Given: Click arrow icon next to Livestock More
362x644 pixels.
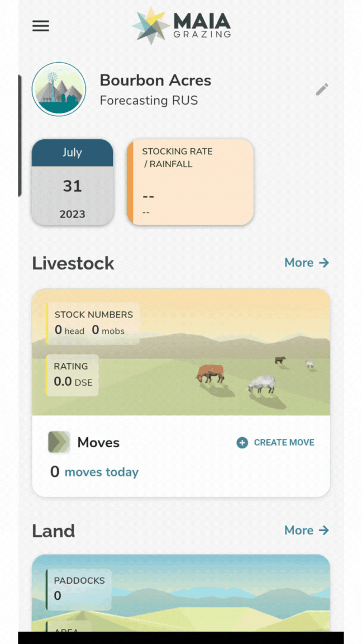Looking at the screenshot, I should 324,263.
